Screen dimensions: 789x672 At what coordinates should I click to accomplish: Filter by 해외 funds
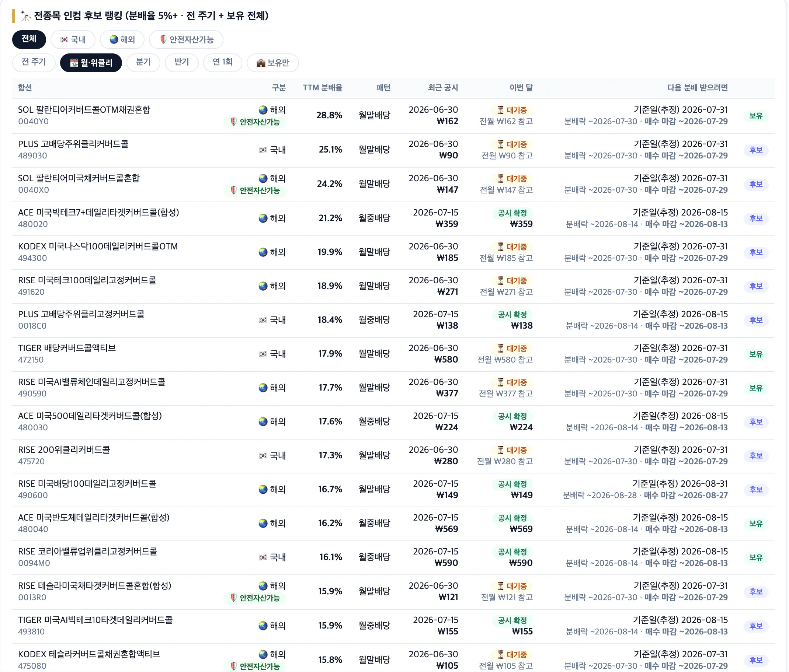[122, 39]
